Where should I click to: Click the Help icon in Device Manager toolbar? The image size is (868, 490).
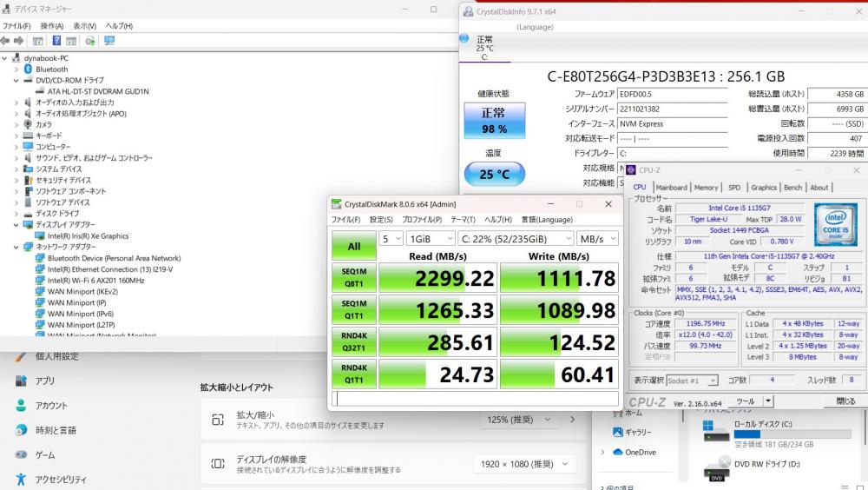56,41
